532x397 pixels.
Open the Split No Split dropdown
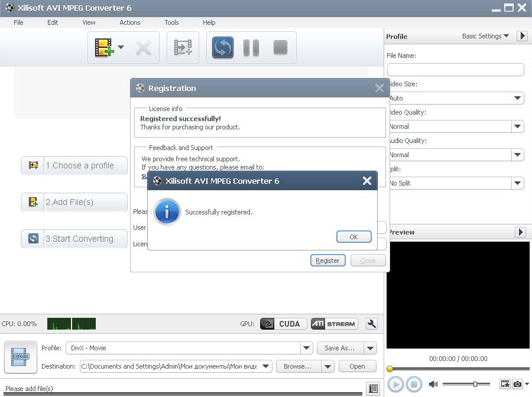[517, 183]
